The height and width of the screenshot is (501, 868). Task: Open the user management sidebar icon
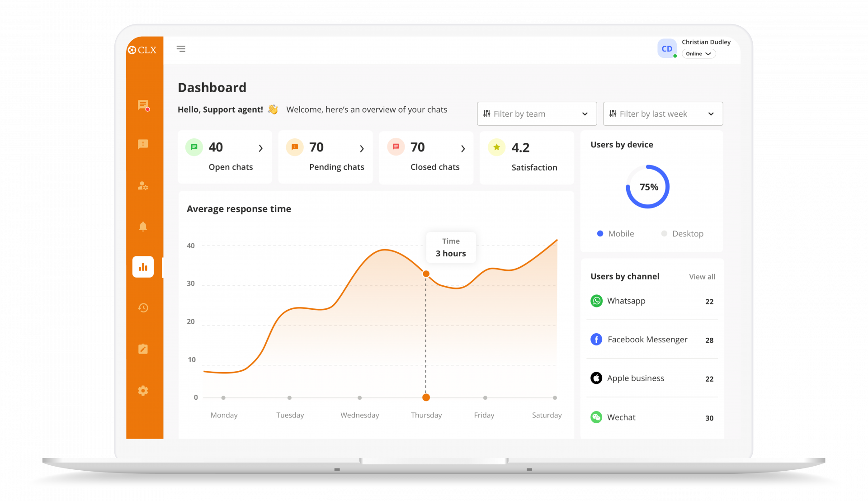[x=143, y=185]
